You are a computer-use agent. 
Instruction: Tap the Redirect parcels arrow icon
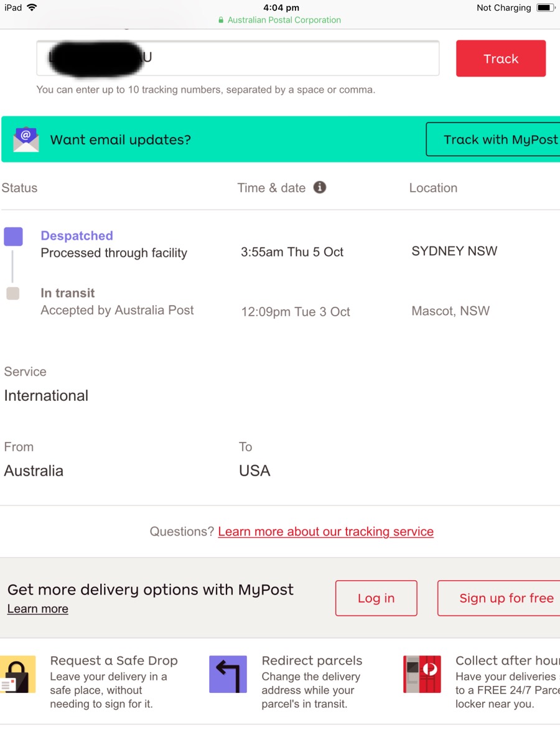(x=228, y=674)
